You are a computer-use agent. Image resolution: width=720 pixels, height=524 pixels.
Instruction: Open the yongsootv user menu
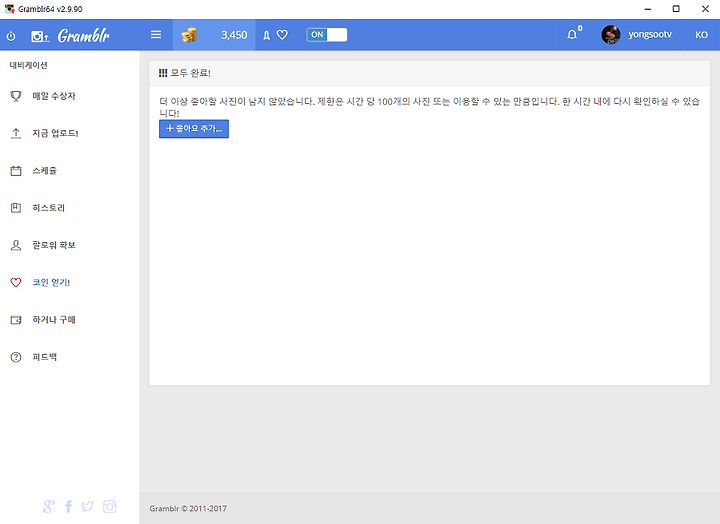click(x=649, y=35)
